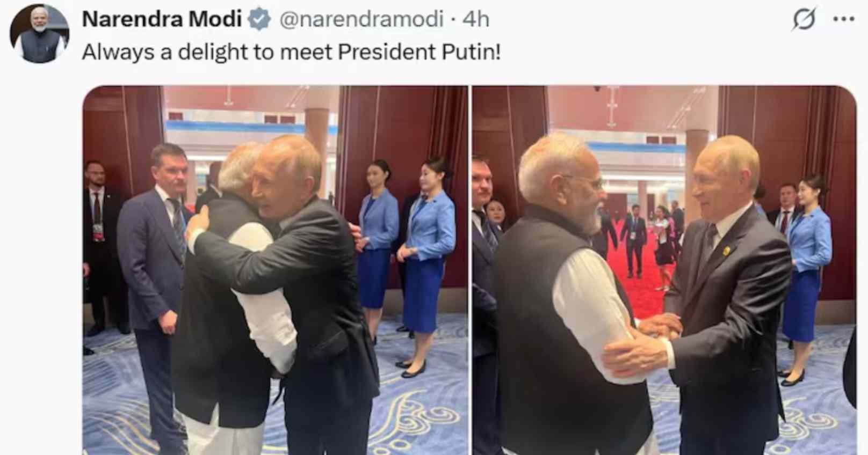Open the more options ellipsis menu

pyautogui.click(x=843, y=19)
